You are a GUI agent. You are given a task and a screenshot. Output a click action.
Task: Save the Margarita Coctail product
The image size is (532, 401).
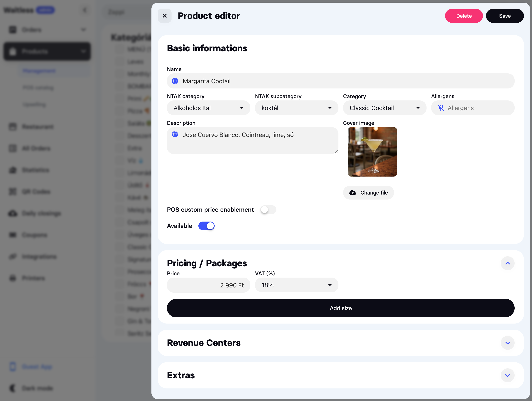pos(505,16)
